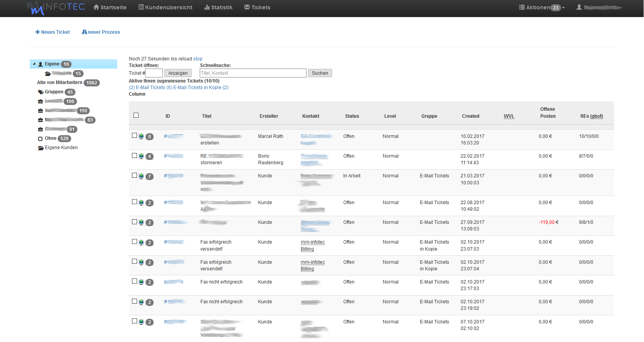Open the monitor icon for the 23:07:03 ticket
This screenshot has height=342, width=644.
(x=141, y=242)
